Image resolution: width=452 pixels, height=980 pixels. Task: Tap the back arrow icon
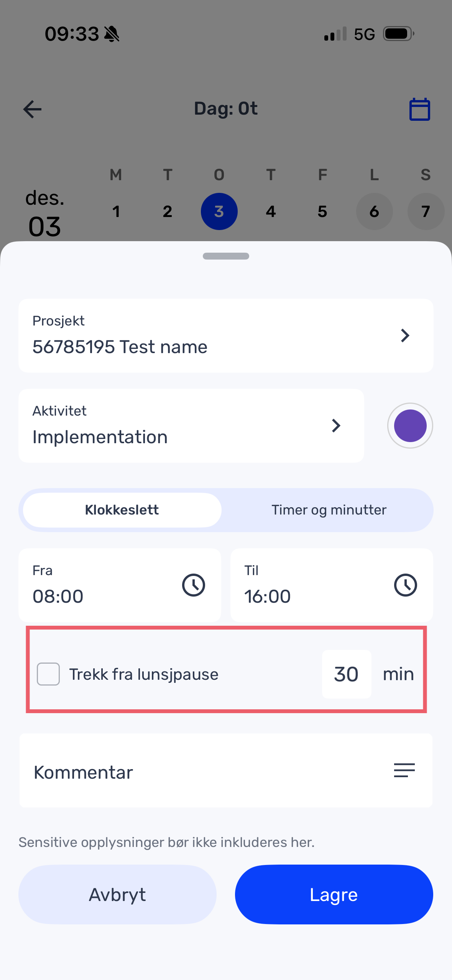click(x=32, y=109)
